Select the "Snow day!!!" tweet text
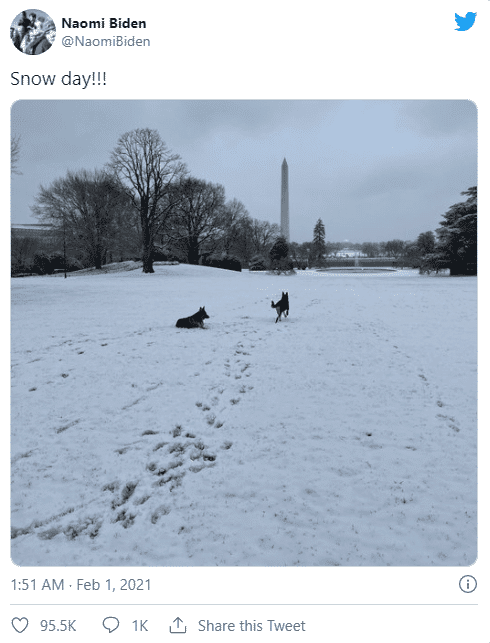This screenshot has height=643, width=490. [58, 79]
